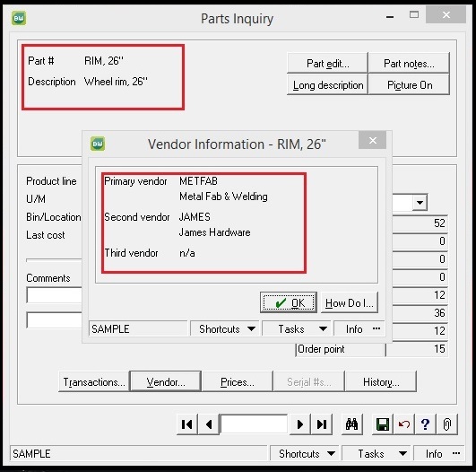Screen dimensions: 476x472
Task: Click the record number input field
Action: pos(254,424)
